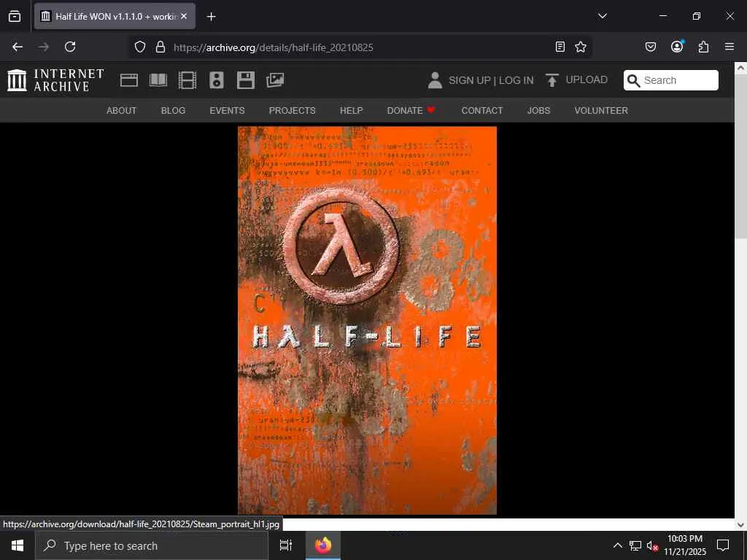Go back to the previous page

coord(18,47)
